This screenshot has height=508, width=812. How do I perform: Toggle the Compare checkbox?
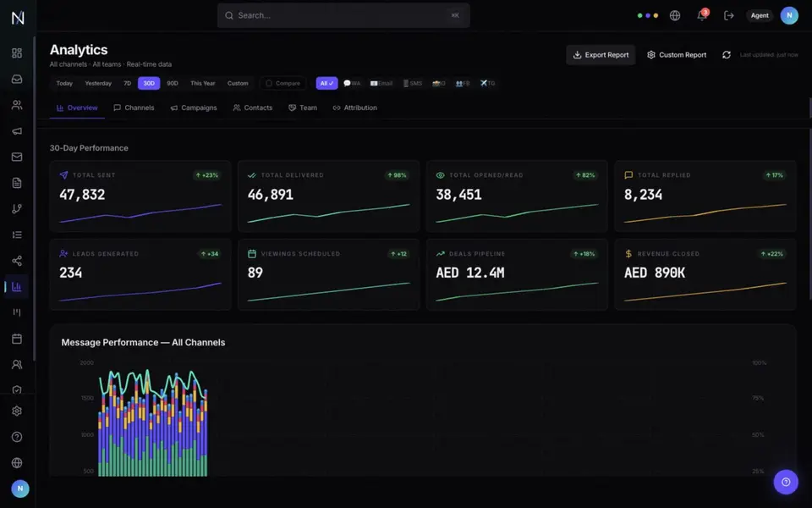(x=283, y=83)
